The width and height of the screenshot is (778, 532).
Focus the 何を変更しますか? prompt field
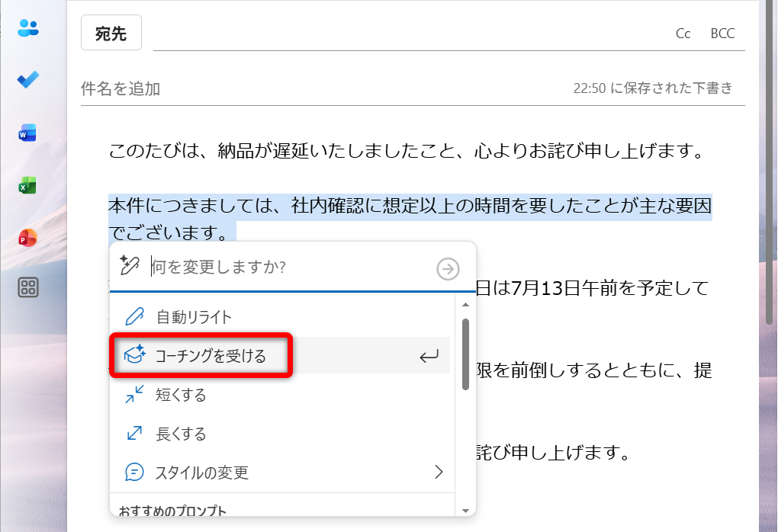click(x=291, y=268)
